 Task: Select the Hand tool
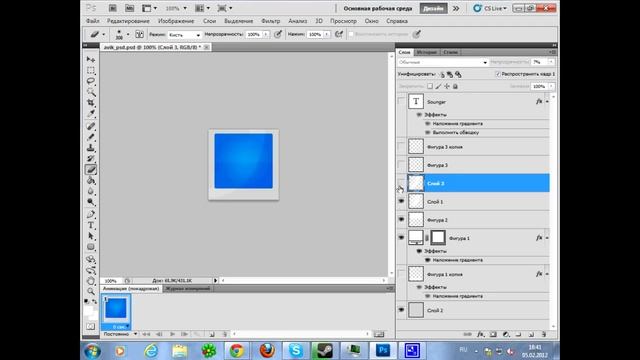[91, 281]
